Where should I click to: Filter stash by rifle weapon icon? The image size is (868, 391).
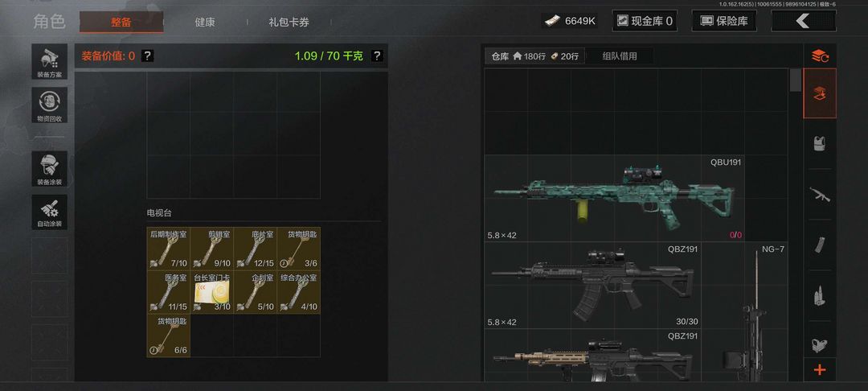coord(820,195)
